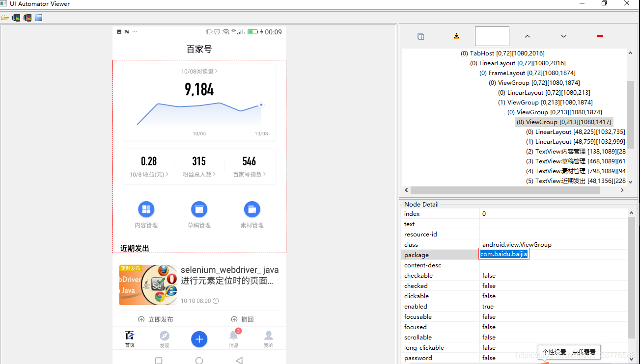Tap the selenium article thumbnail image

148,285
